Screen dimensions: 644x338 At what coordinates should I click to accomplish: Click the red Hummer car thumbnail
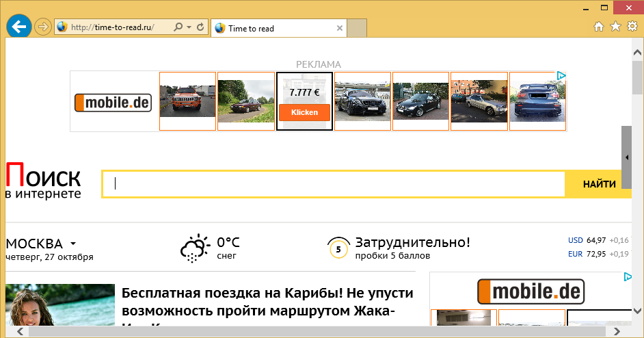click(x=187, y=101)
